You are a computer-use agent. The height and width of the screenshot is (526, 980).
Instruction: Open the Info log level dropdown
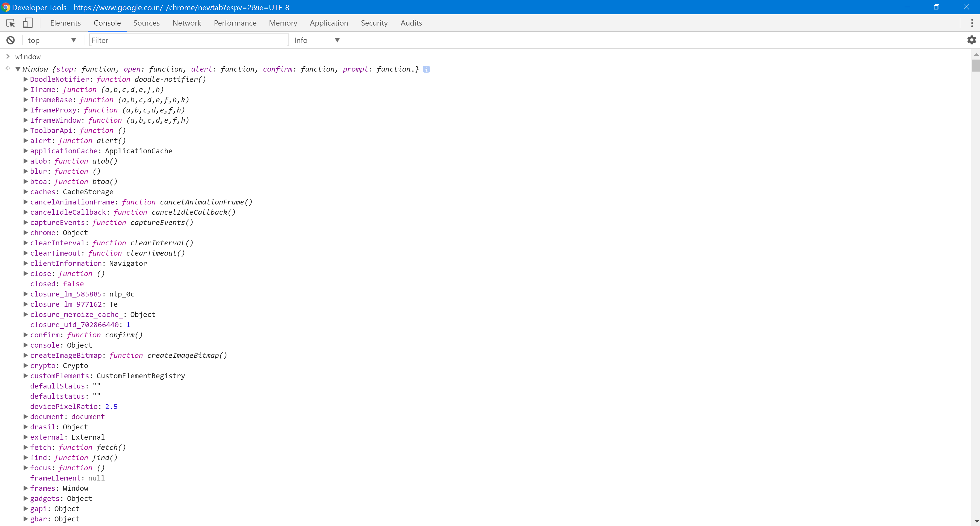pyautogui.click(x=316, y=40)
